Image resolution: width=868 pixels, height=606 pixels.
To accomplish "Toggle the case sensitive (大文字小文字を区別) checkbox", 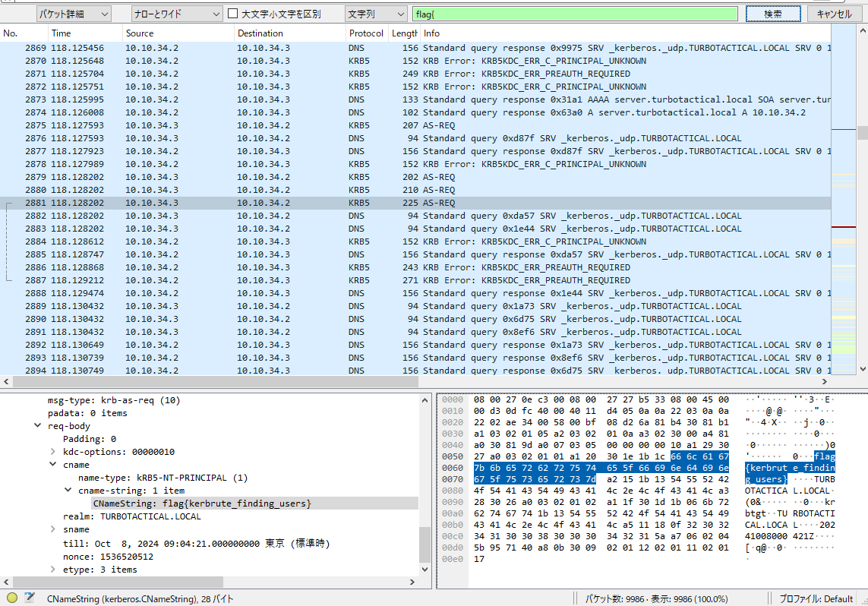I will [233, 14].
